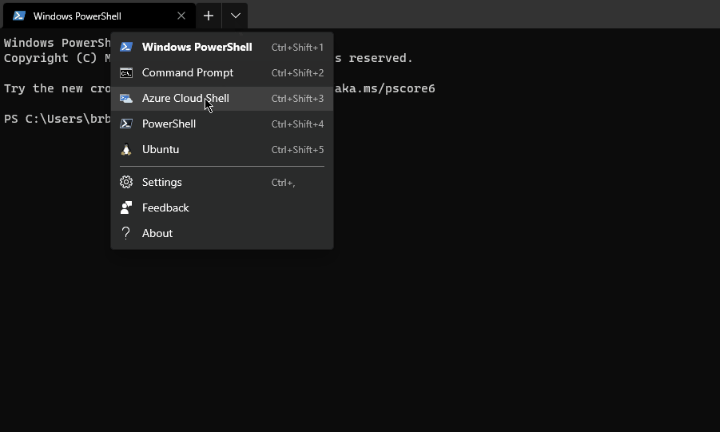Click the Command Prompt icon
The width and height of the screenshot is (720, 432).
coord(126,73)
